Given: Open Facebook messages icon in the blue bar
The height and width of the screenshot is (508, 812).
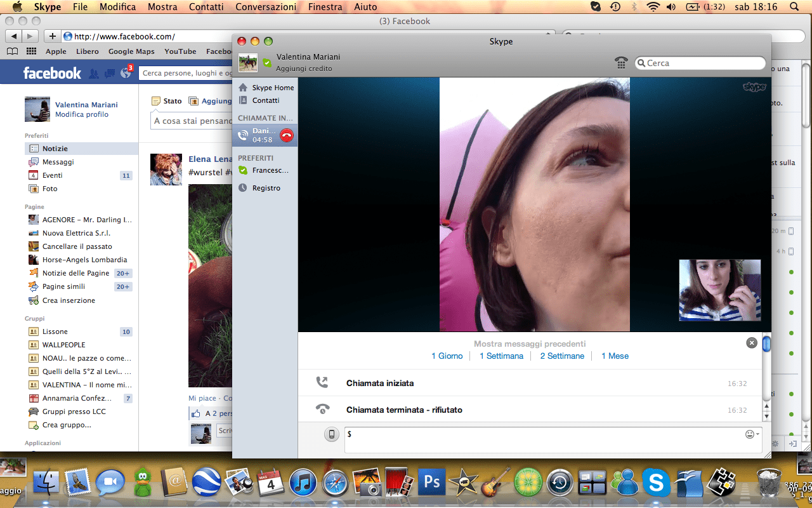Looking at the screenshot, I should (110, 74).
